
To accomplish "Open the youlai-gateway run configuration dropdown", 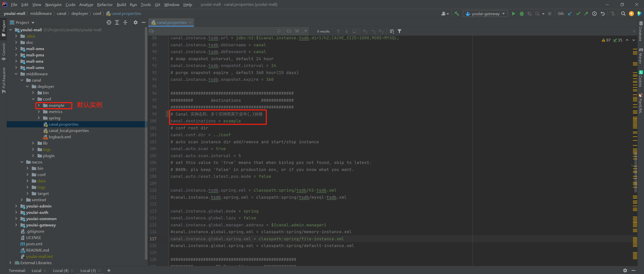I will 485,14.
